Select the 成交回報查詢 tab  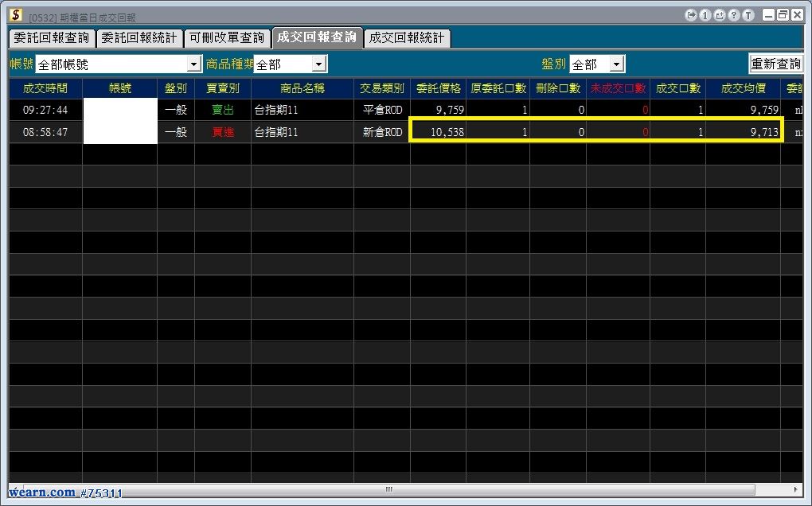point(317,37)
